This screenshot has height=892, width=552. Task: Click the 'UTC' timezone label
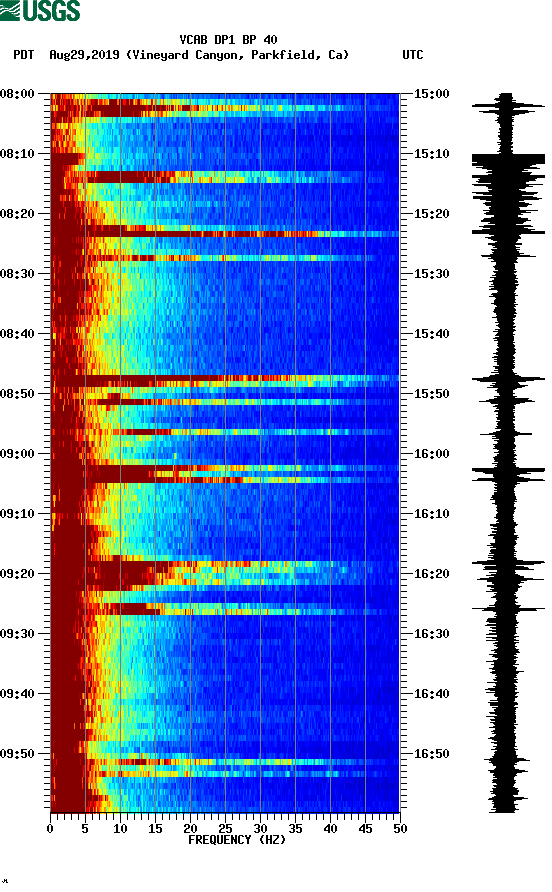click(413, 55)
